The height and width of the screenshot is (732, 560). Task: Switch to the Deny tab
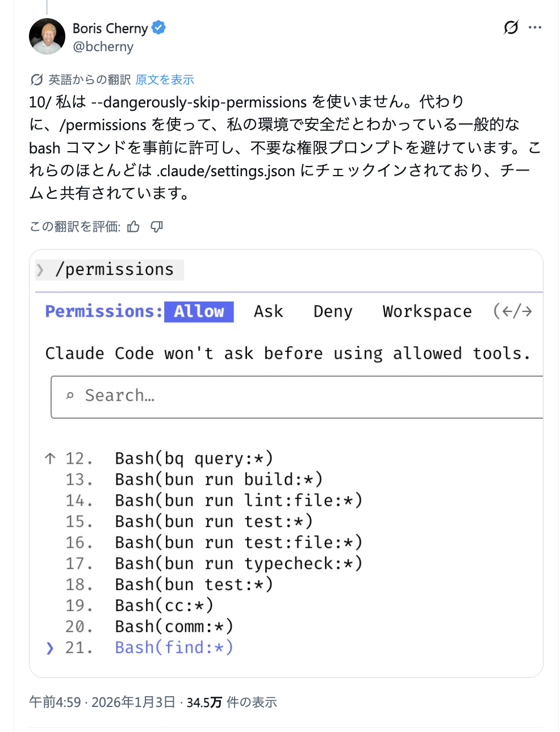click(x=332, y=311)
